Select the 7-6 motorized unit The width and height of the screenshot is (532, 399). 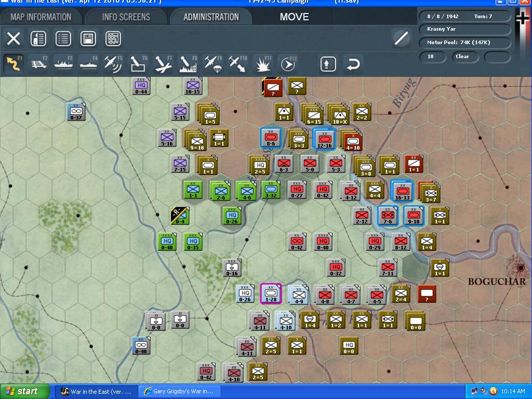tap(388, 216)
